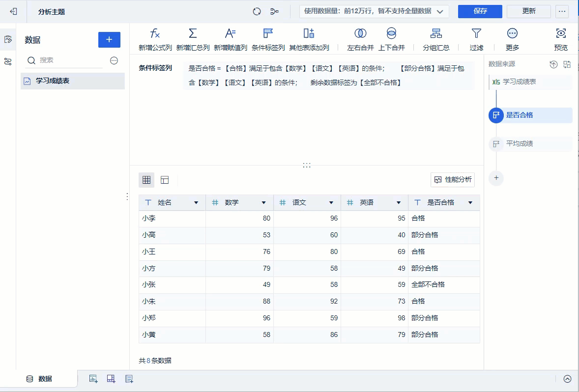
Task: Add a component tab with chart icon
Action: tap(93, 379)
